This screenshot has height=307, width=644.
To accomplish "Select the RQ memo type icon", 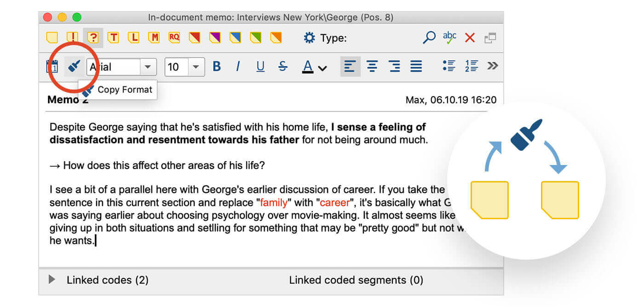I will (x=174, y=38).
